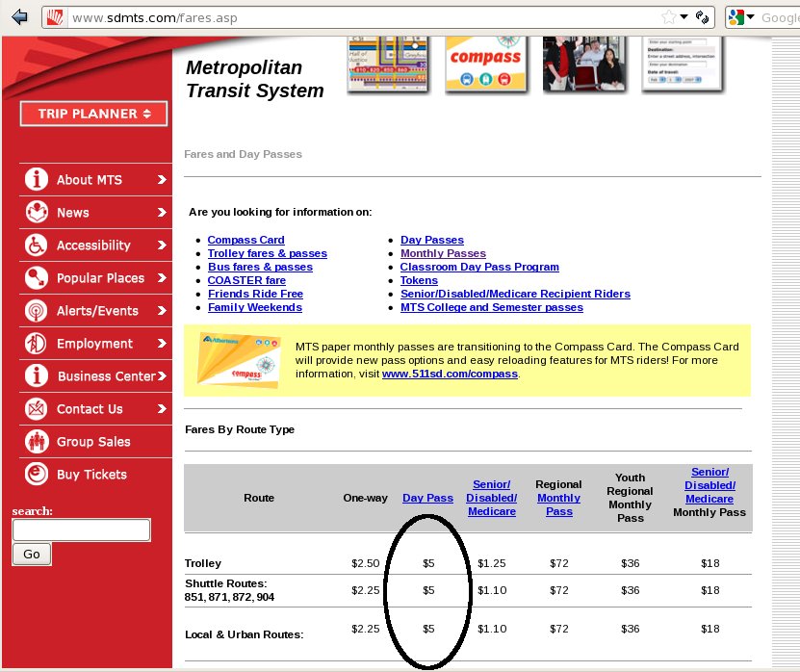Click the Compass Card image in notice

[238, 360]
